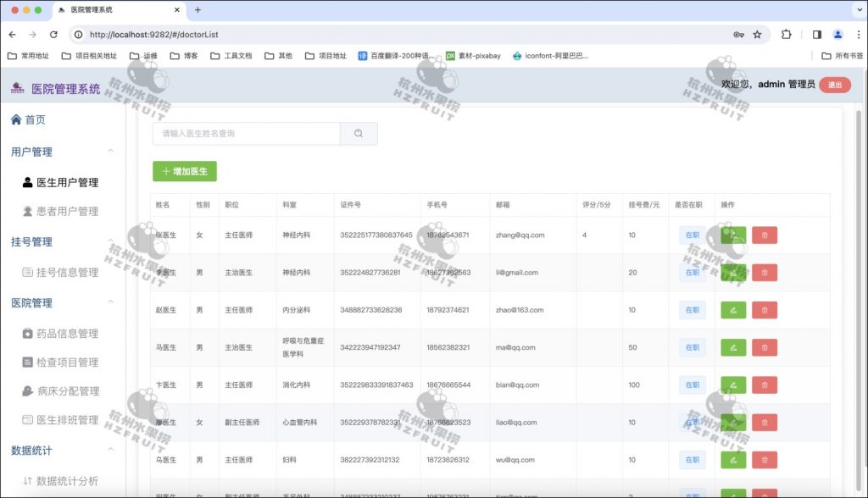Click the magnifier search icon
This screenshot has height=498, width=868.
coord(358,133)
